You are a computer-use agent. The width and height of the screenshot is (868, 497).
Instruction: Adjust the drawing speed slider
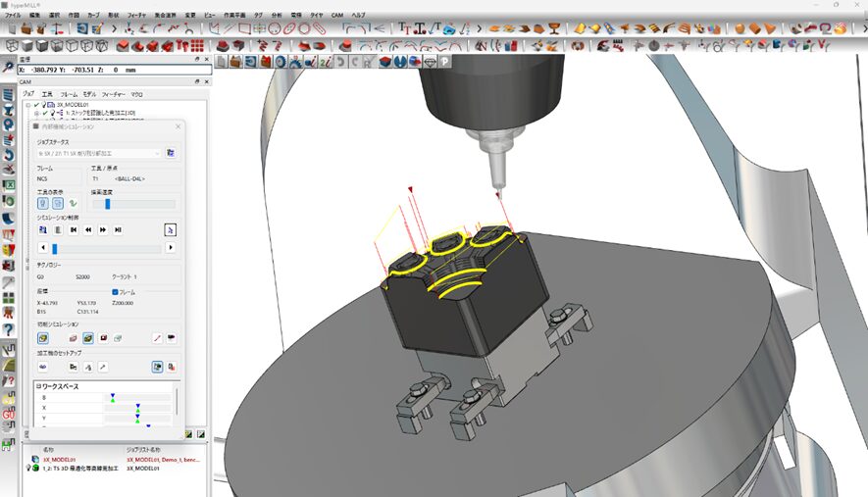pos(107,204)
